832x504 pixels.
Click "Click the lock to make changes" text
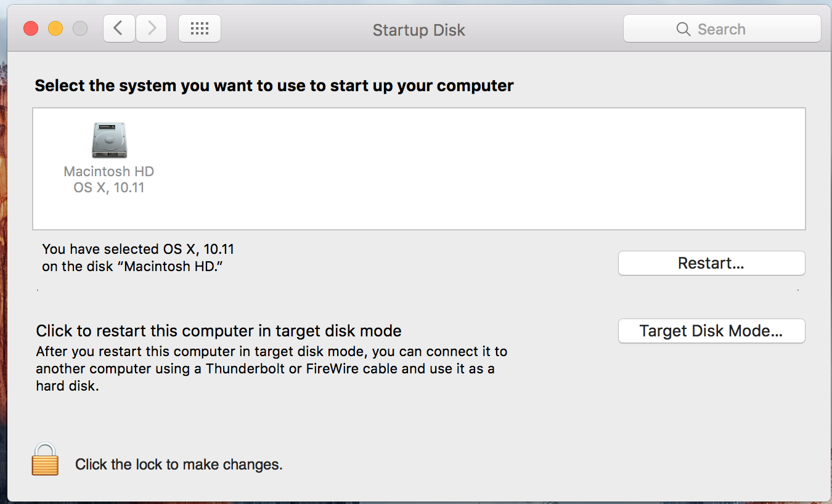pyautogui.click(x=179, y=465)
